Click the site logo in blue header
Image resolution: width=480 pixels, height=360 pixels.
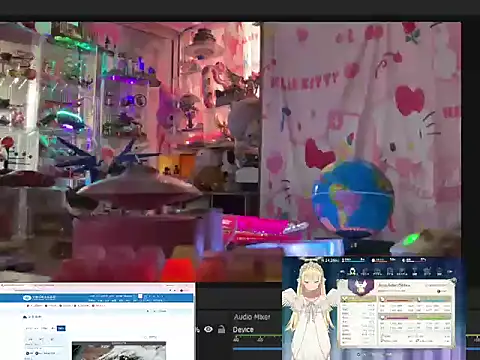[x=39, y=298]
